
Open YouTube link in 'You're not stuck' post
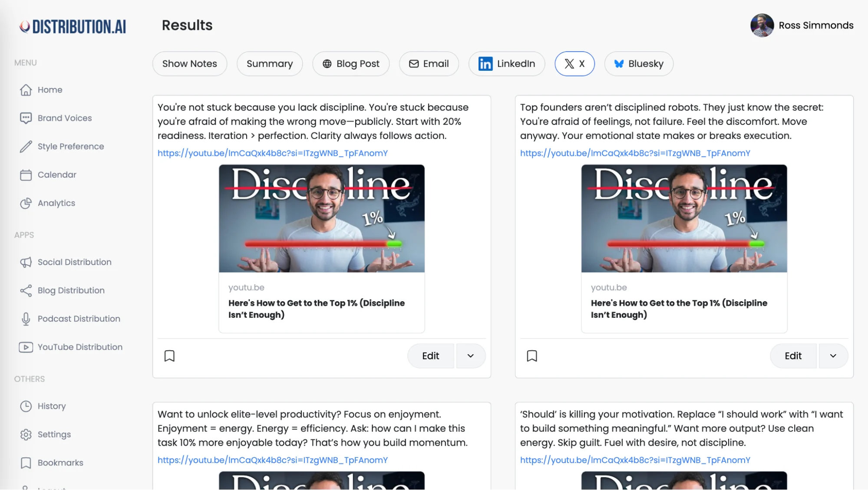pos(272,153)
